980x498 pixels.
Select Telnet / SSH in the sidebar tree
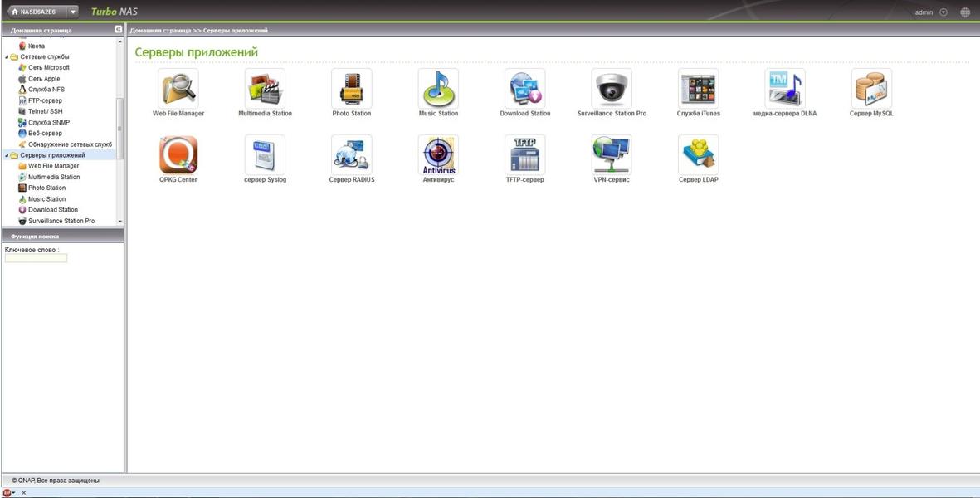[x=45, y=111]
